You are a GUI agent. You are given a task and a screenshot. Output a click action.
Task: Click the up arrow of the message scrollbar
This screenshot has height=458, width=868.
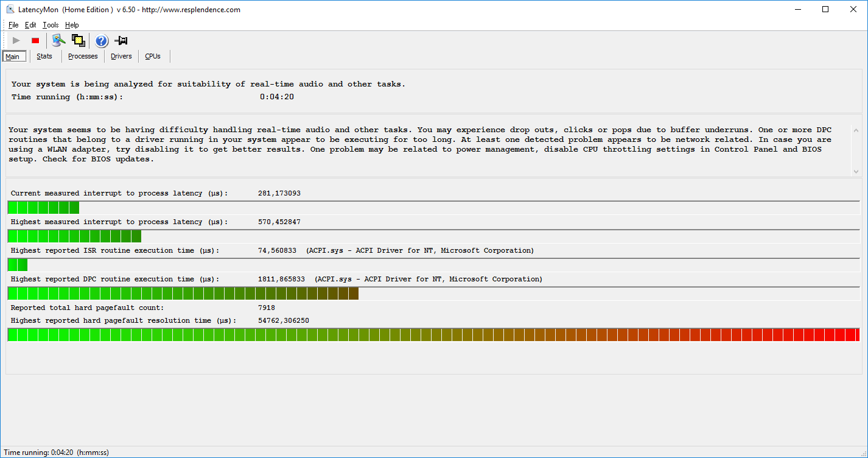pos(856,130)
